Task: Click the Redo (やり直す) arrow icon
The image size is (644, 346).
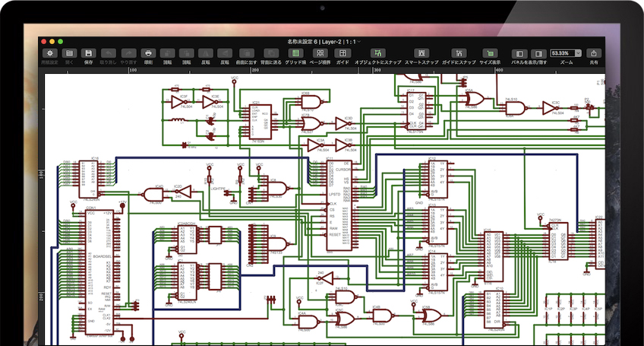Action: click(x=127, y=53)
